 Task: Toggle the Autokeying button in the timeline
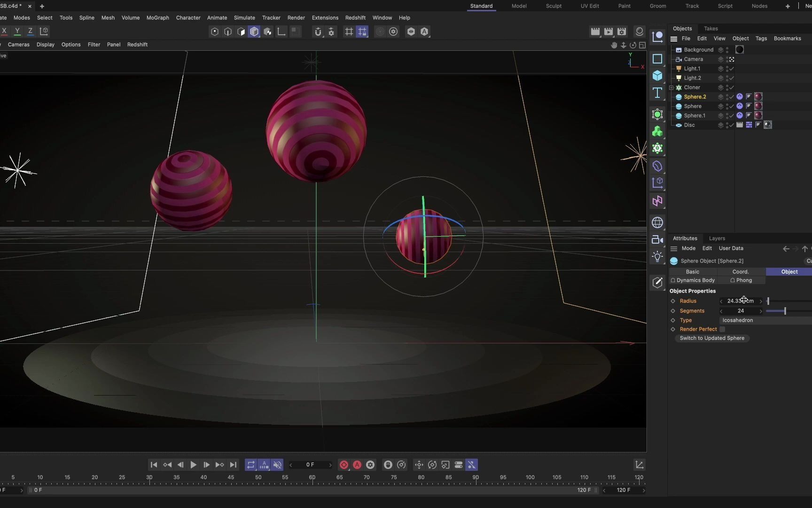357,465
